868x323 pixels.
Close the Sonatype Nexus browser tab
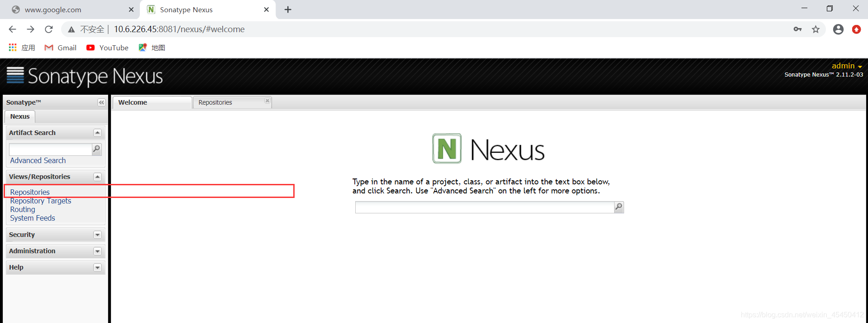[267, 10]
